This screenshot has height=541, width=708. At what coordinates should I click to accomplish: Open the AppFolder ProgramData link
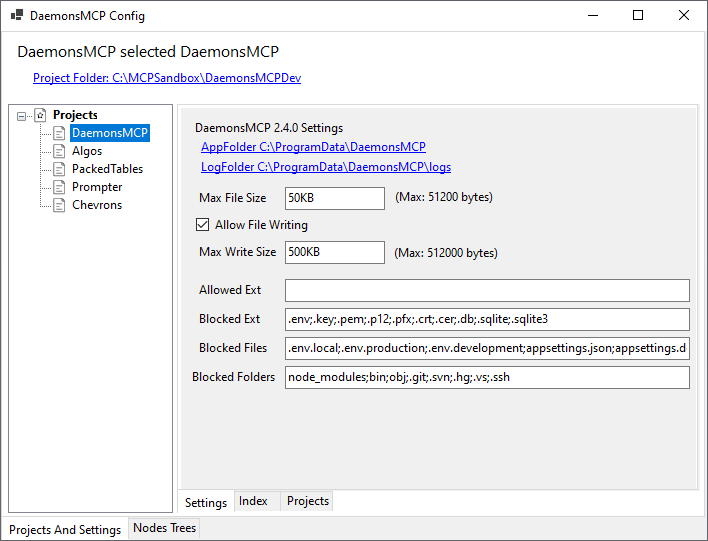pyautogui.click(x=313, y=147)
